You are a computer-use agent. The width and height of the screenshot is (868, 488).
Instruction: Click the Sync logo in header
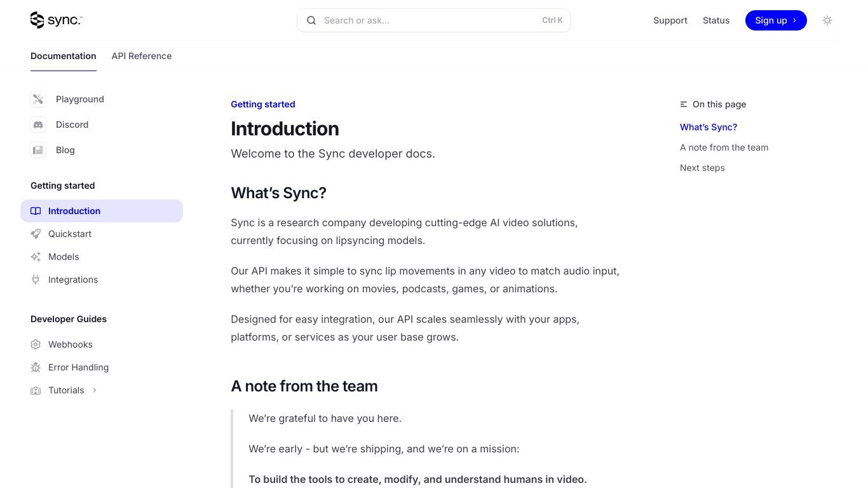[x=56, y=20]
